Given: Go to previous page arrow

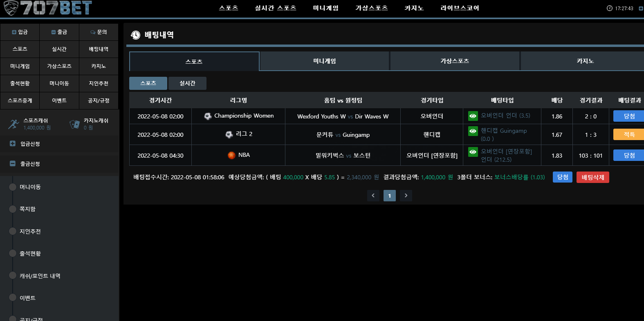Looking at the screenshot, I should pos(373,196).
